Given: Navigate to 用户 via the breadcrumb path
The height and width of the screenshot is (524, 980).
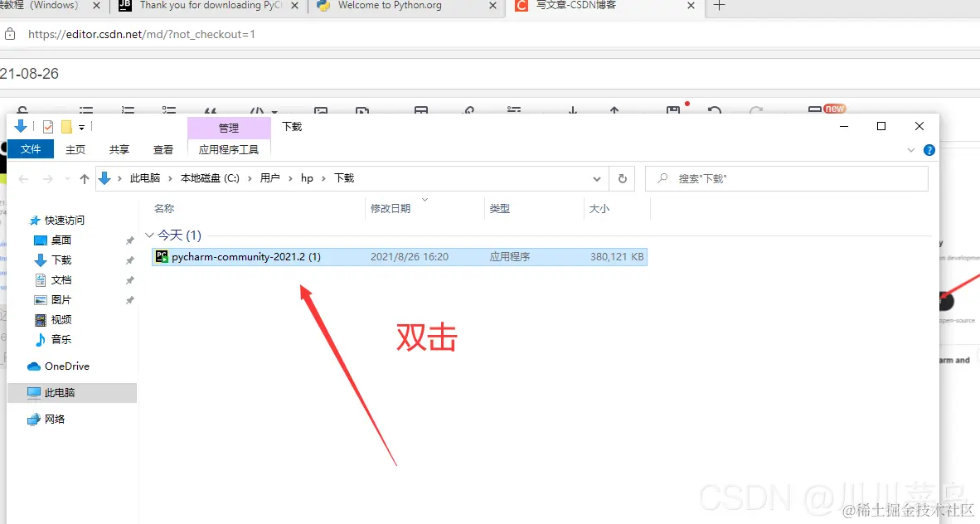Looking at the screenshot, I should click(x=269, y=178).
